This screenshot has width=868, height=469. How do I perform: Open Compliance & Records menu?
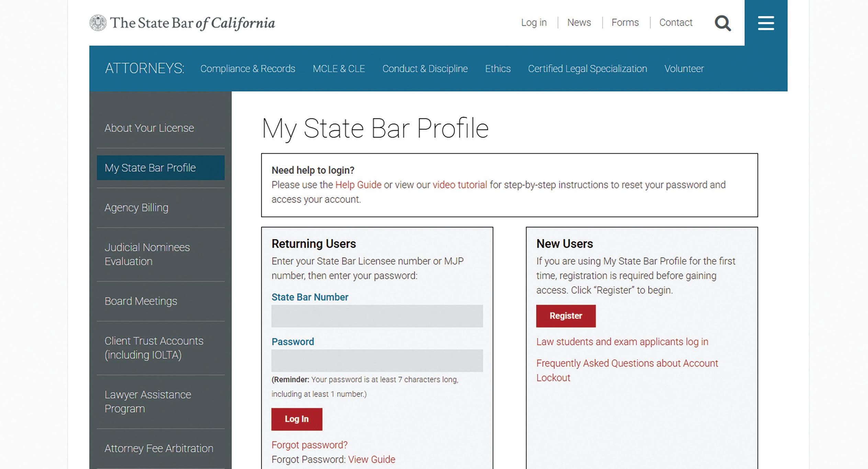[x=248, y=68]
